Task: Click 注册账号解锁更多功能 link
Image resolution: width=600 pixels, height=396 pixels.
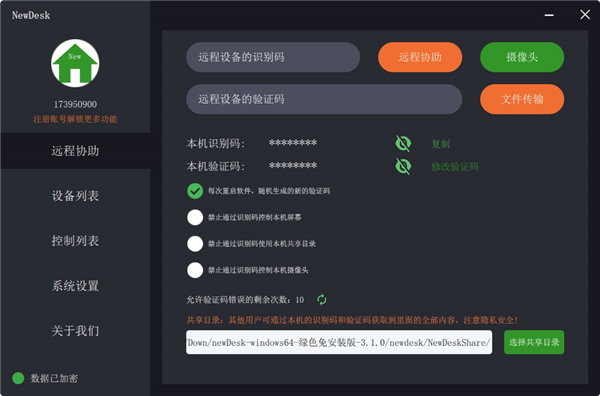Action: click(75, 119)
